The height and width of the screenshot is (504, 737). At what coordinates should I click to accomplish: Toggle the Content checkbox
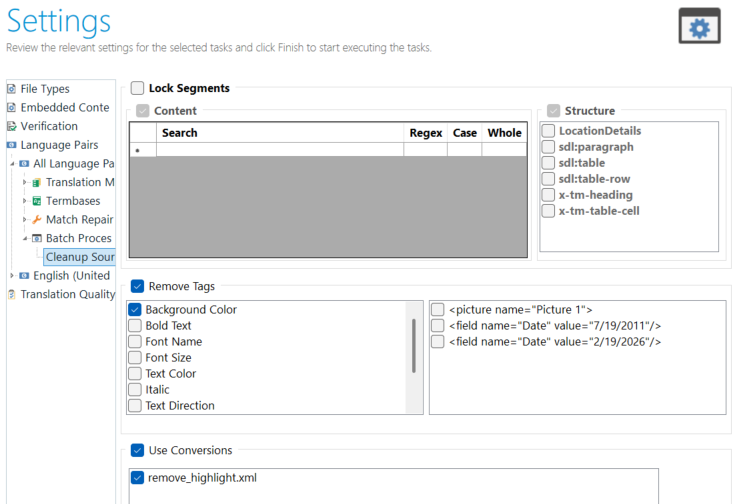pos(142,111)
